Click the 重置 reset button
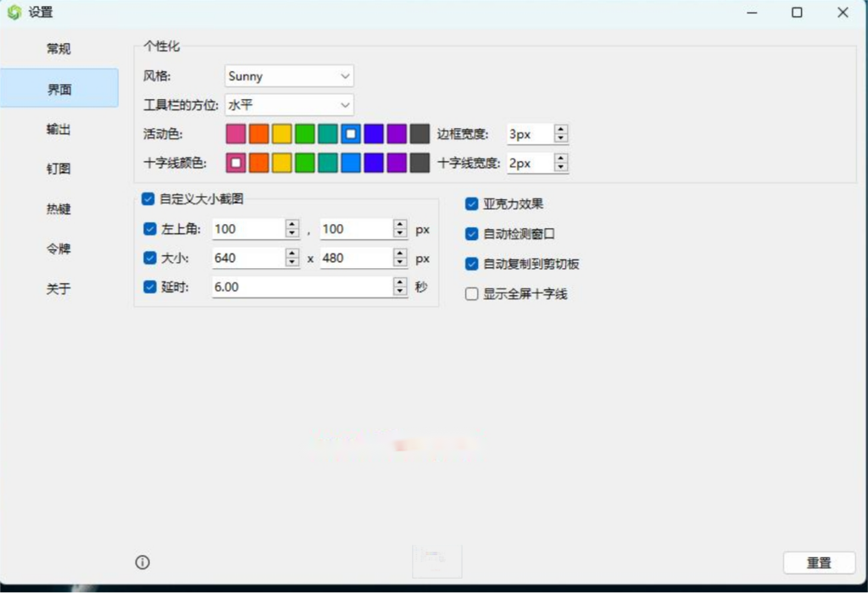This screenshot has width=868, height=593. [x=819, y=562]
